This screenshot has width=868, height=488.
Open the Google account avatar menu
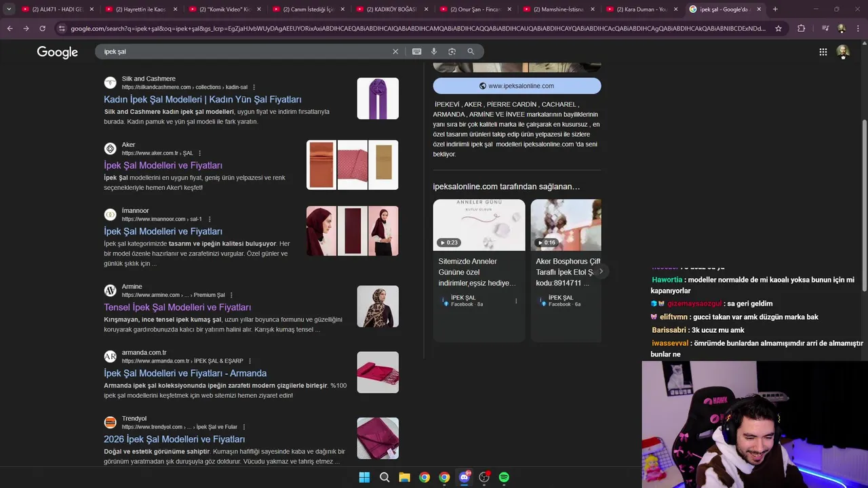tap(843, 52)
